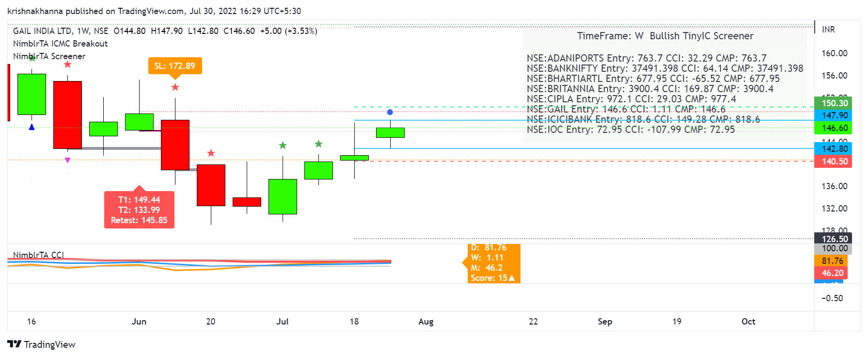The height and width of the screenshot is (357, 868).
Task: Click the blue up-triangle below the first candle
Action: pos(32,127)
